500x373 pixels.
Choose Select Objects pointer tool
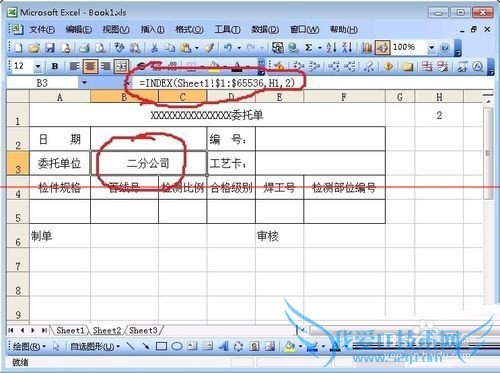[56, 346]
